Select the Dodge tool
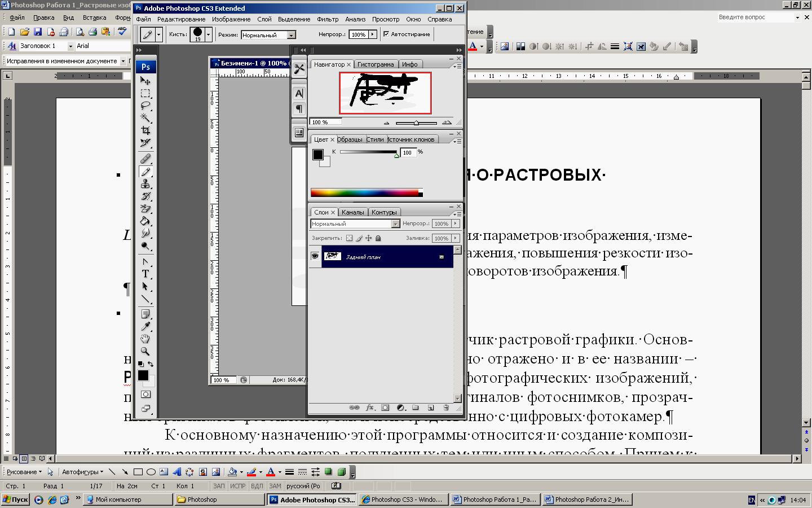 pos(145,246)
